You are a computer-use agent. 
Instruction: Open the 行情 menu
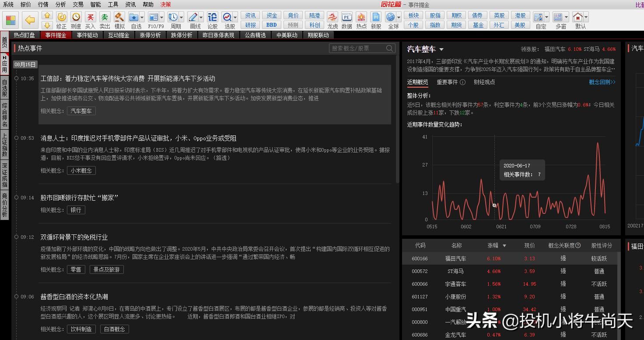[43, 4]
